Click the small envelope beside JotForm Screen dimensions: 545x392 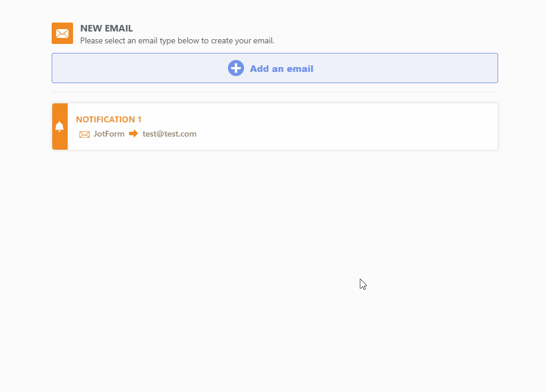84,134
